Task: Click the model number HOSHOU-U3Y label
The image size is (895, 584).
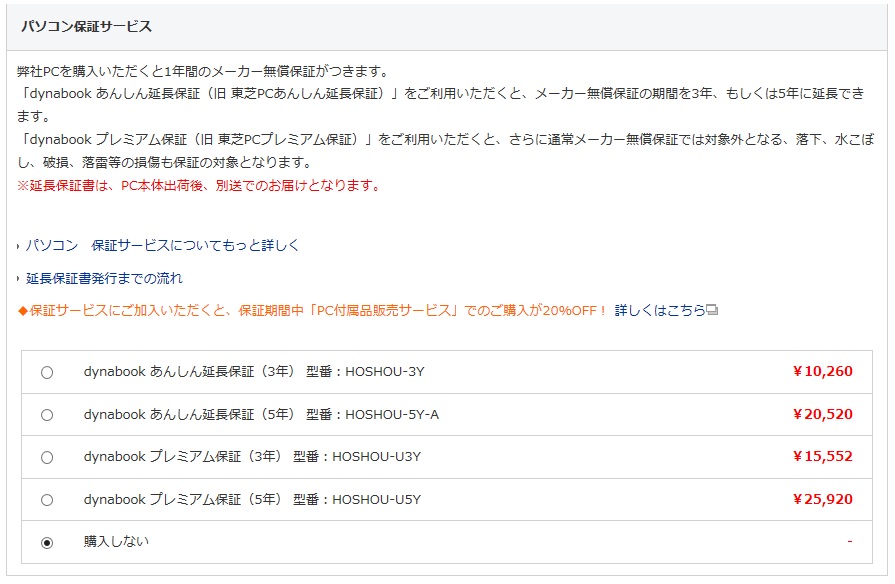Action: [x=377, y=457]
